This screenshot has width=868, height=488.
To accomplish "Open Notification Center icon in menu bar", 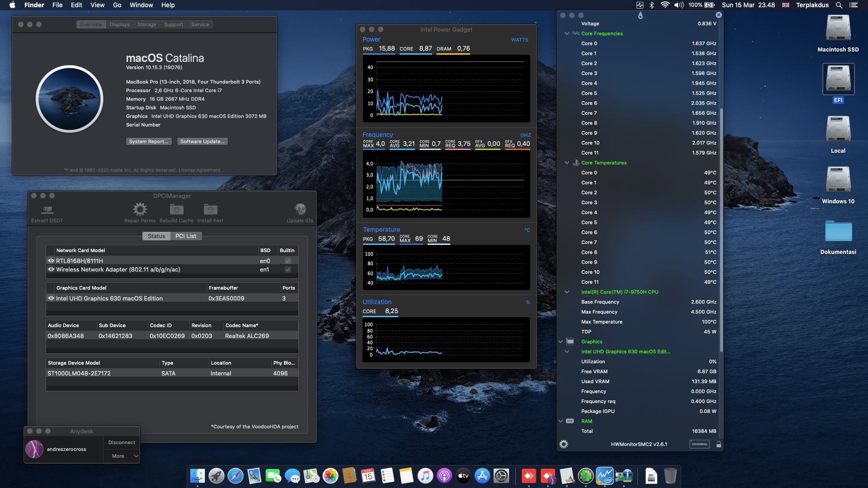I will coord(854,5).
